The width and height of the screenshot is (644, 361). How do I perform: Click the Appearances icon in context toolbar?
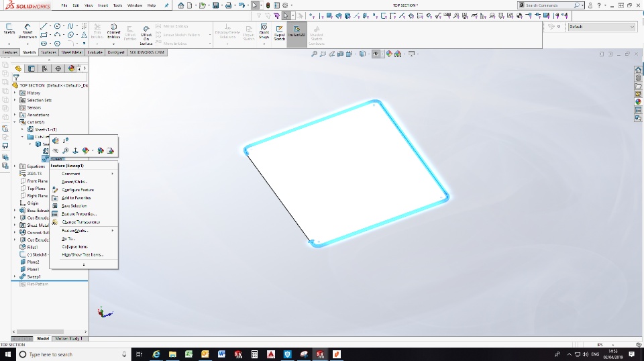tap(85, 151)
